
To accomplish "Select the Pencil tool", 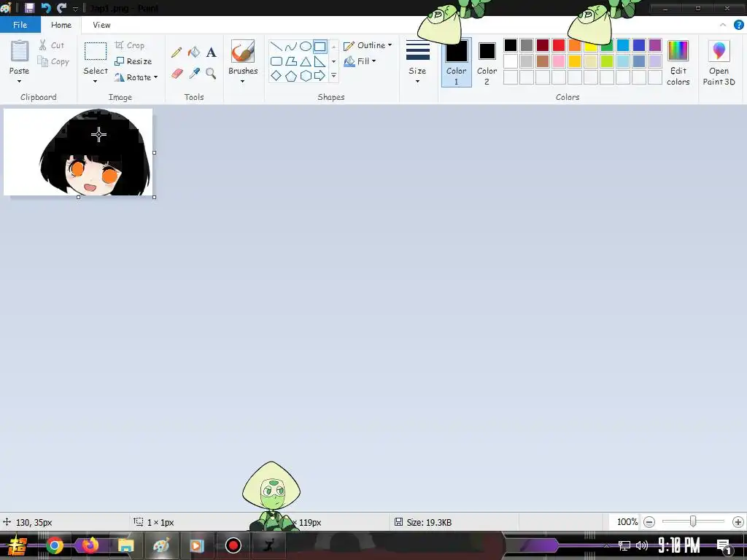I will [x=177, y=52].
